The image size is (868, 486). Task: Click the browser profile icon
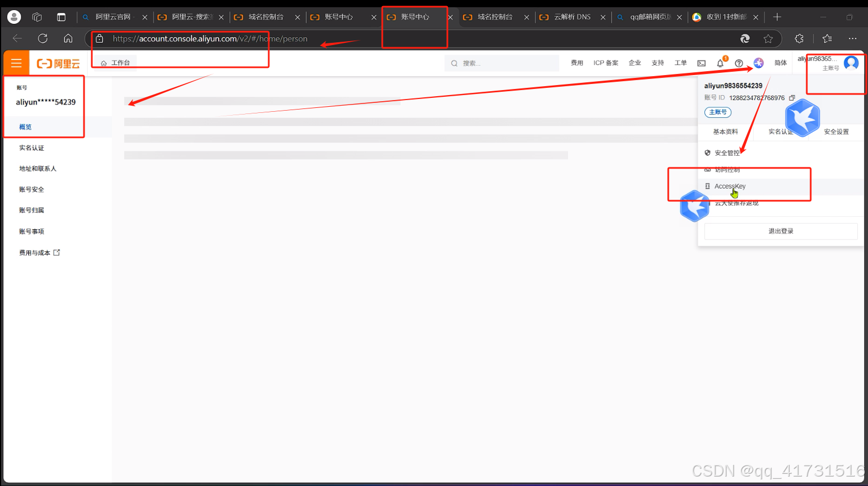coord(14,17)
